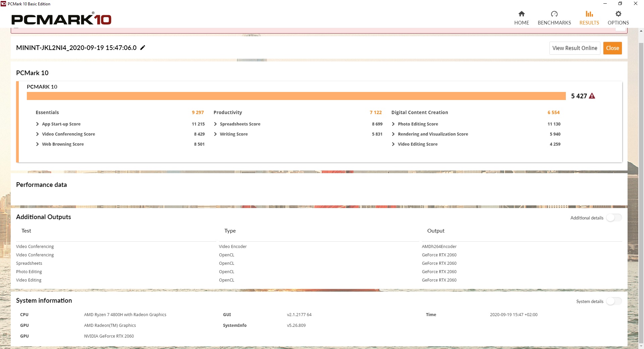Click the Essentials score 9 297
Screen dimensions: 644x349
pos(198,112)
